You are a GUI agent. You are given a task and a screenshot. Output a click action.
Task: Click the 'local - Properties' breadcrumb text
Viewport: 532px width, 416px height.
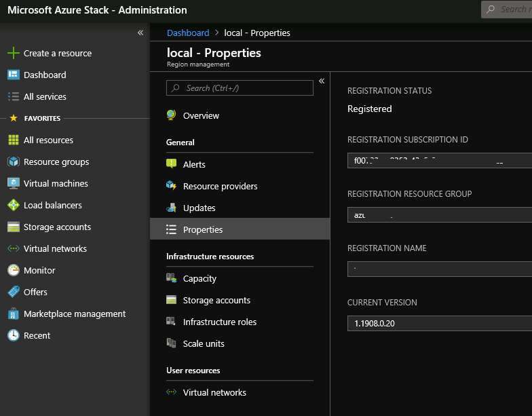coord(256,33)
